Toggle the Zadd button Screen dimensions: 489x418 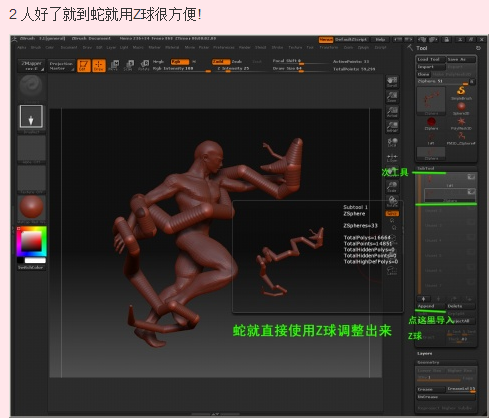click(221, 62)
